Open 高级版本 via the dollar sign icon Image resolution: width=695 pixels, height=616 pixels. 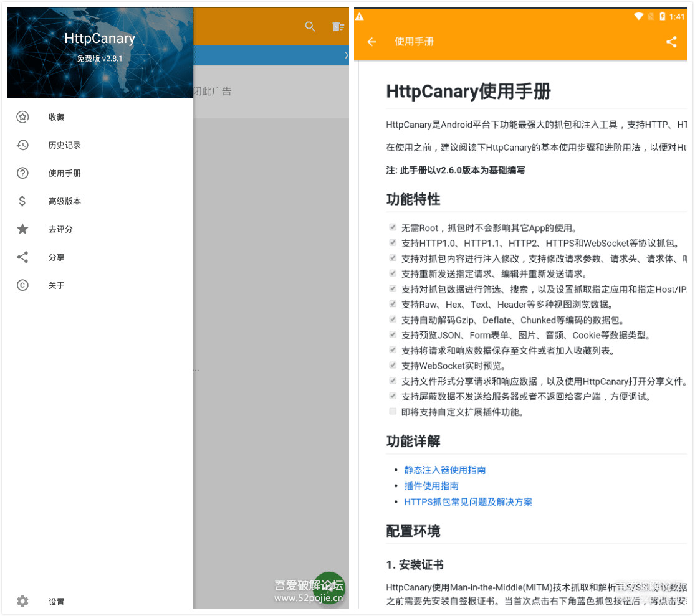[22, 201]
